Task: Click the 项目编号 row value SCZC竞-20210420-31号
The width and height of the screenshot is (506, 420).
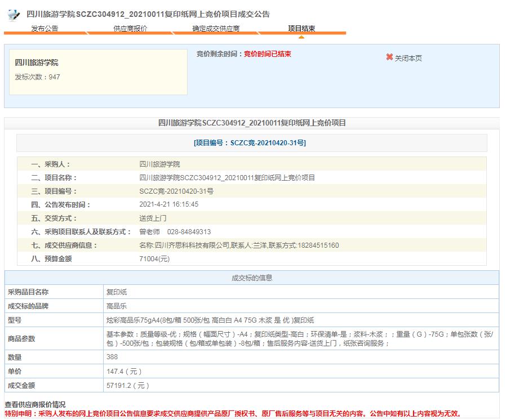Action: coord(176,191)
